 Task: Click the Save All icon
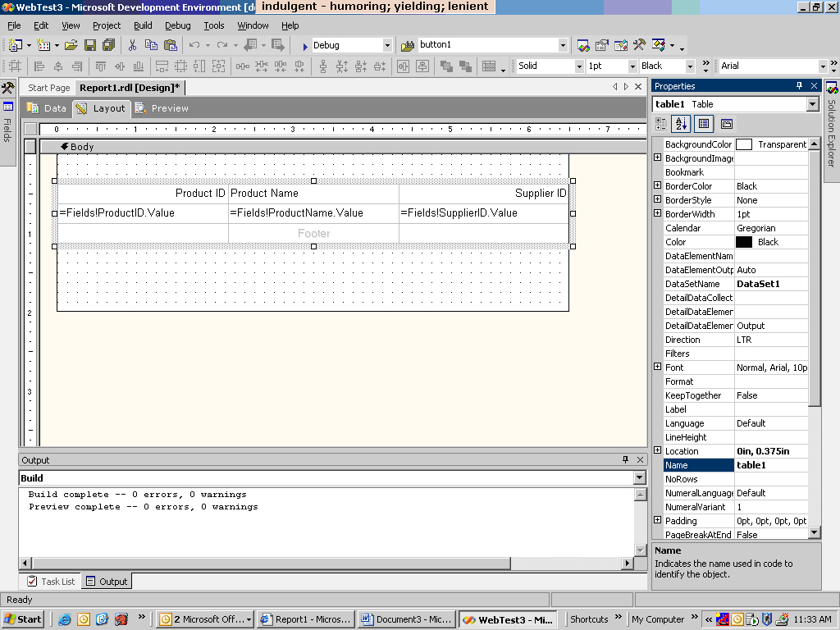coord(109,46)
